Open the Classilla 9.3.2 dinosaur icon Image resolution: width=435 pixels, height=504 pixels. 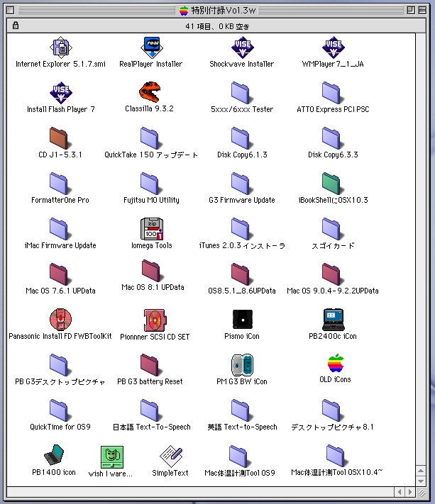tap(149, 92)
